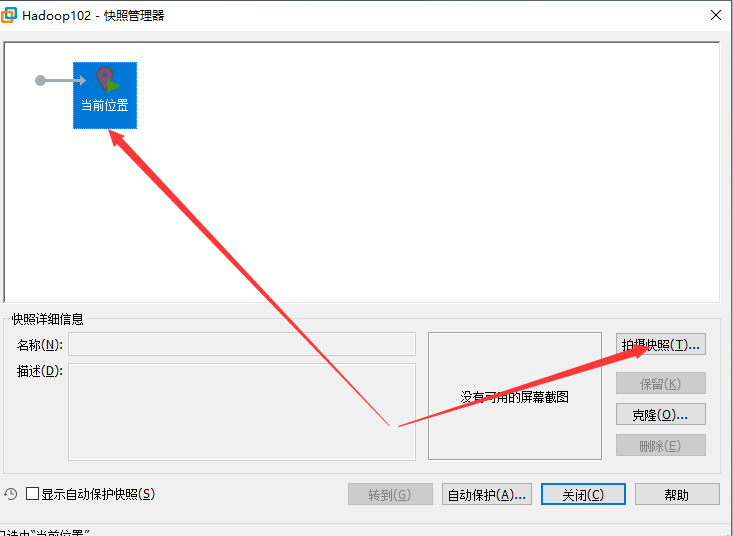This screenshot has height=536, width=733.
Task: Click inside the 描述(D) description text box
Action: (241, 411)
